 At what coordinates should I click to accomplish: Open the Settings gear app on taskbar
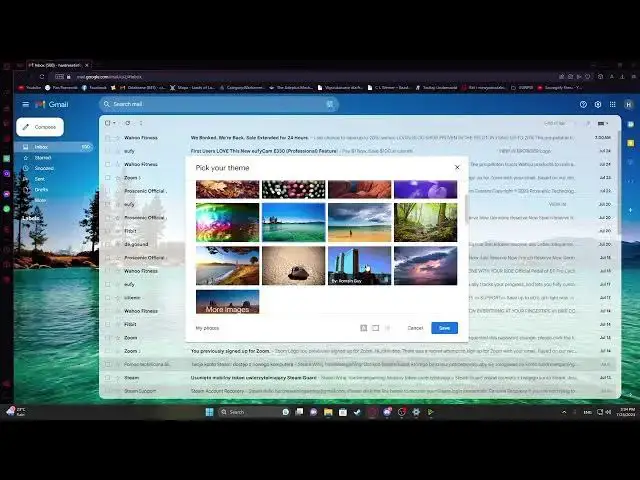416,412
